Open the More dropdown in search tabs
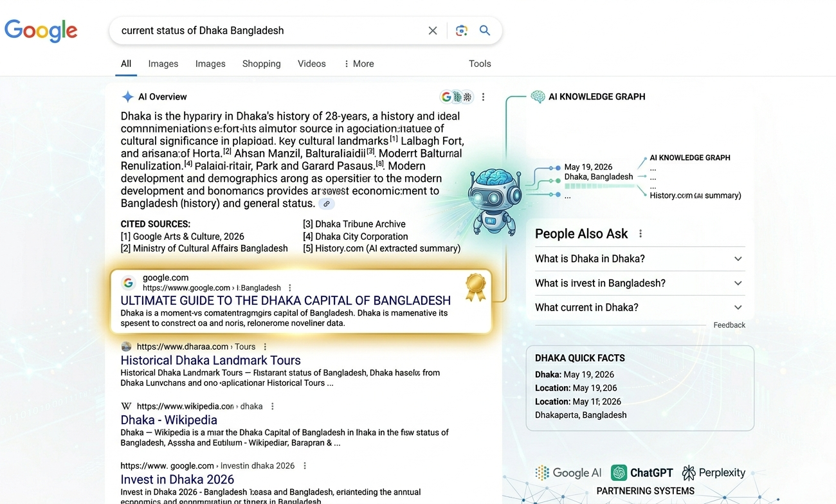The width and height of the screenshot is (836, 504). [359, 64]
